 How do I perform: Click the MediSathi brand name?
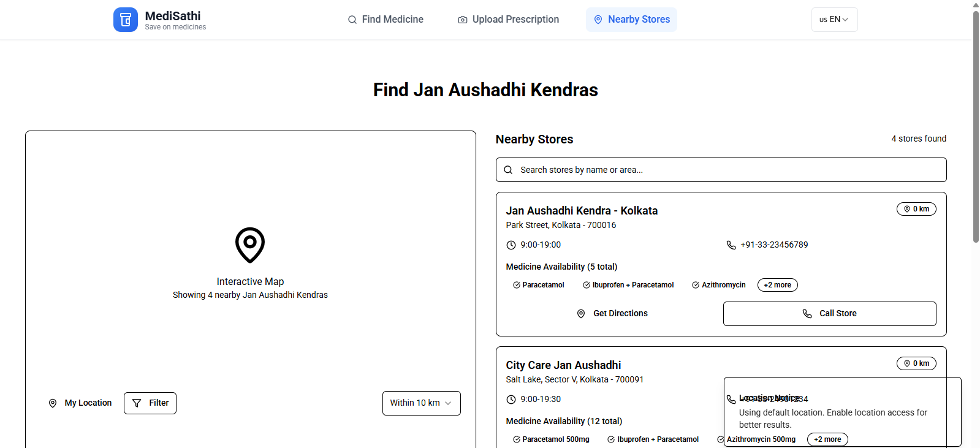(173, 16)
